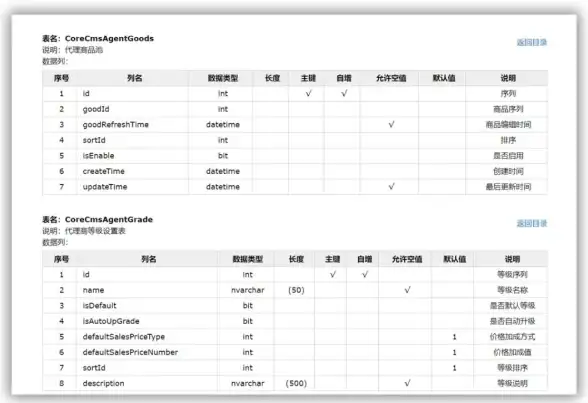Click nvarchar type in the description row
This screenshot has height=403, width=588.
click(x=248, y=384)
